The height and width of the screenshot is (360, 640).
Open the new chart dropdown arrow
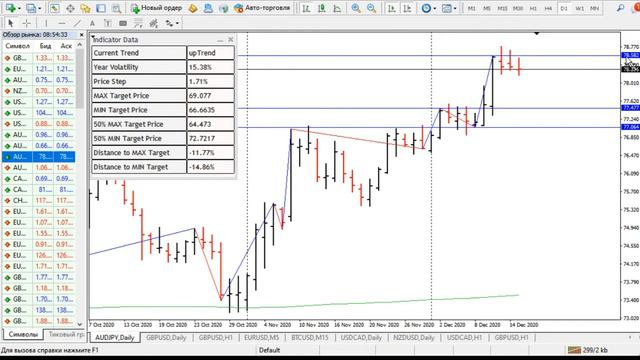pyautogui.click(x=19, y=8)
